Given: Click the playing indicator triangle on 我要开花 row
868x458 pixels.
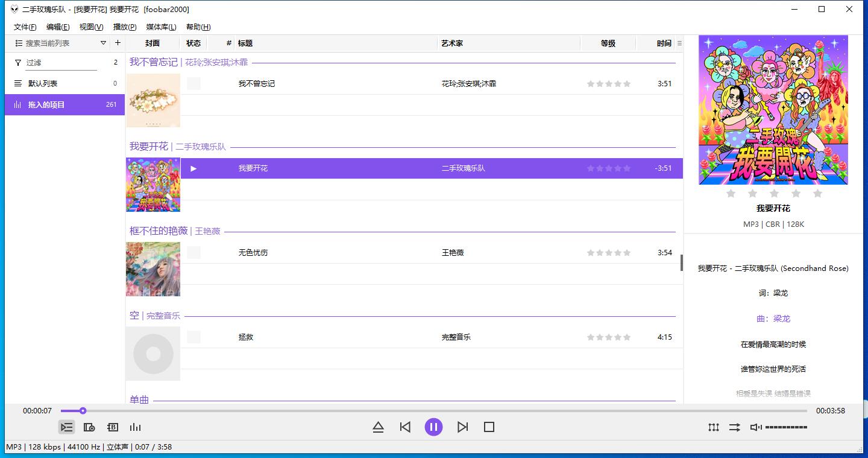Looking at the screenshot, I should tap(193, 168).
